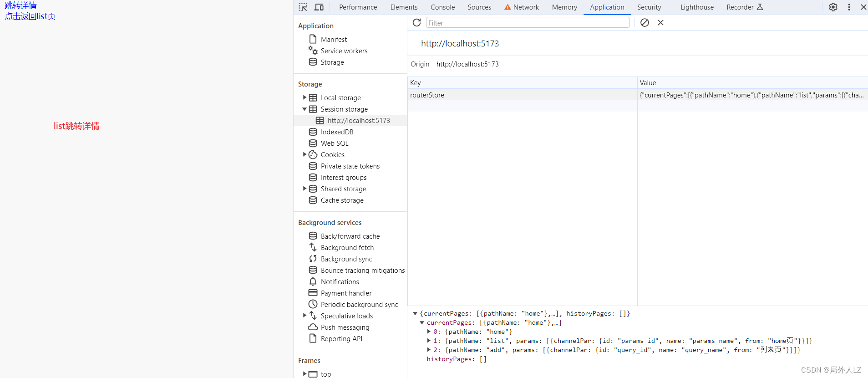Click the historyPages: [] line
Image resolution: width=868 pixels, height=378 pixels.
coord(457,359)
